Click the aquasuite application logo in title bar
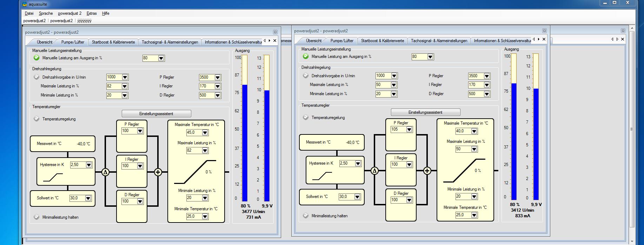Viewport: 644px width, 245px height. point(24,4)
